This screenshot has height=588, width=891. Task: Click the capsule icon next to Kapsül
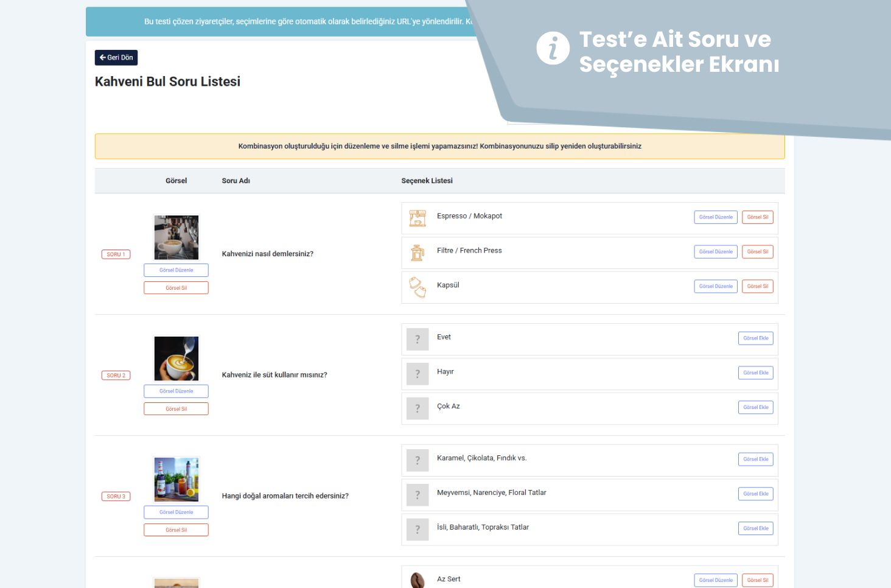(418, 287)
